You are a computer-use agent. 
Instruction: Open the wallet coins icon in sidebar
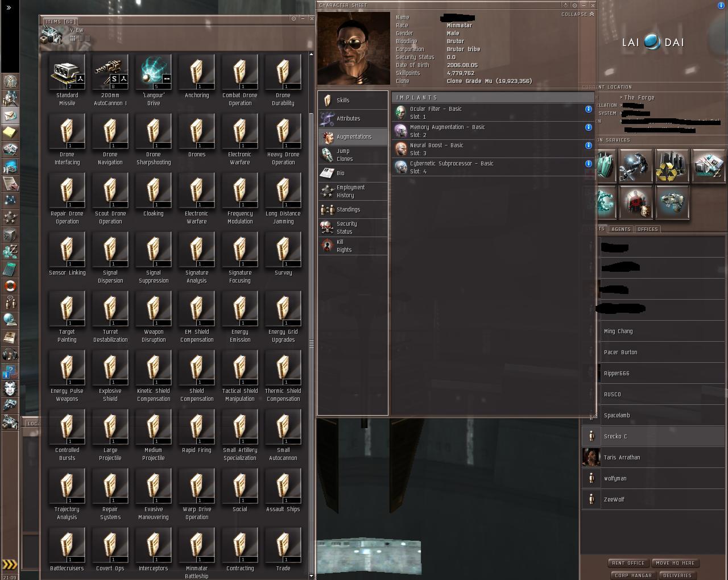point(10,252)
